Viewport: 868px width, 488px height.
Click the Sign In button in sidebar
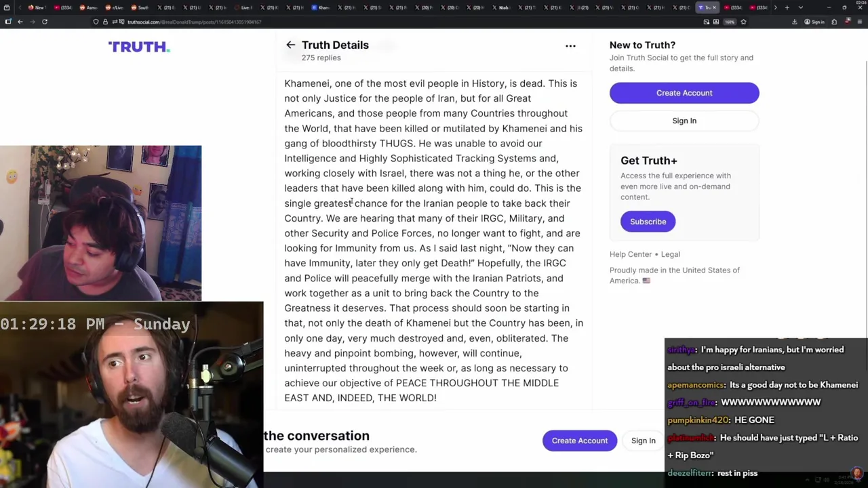click(x=684, y=121)
